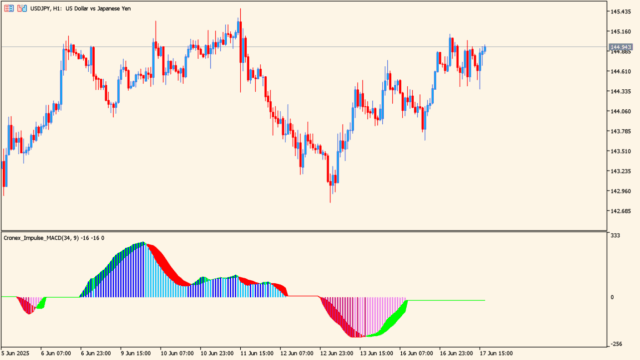Click the 16 Jun 07:00 time label
The width and height of the screenshot is (640, 360).
coord(416,353)
